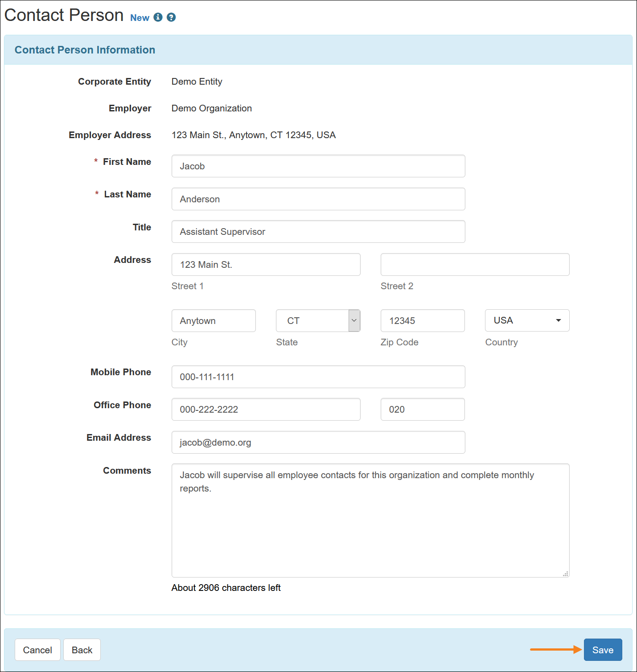Viewport: 637px width, 672px height.
Task: Open the Country dropdown showing USA
Action: tap(527, 321)
